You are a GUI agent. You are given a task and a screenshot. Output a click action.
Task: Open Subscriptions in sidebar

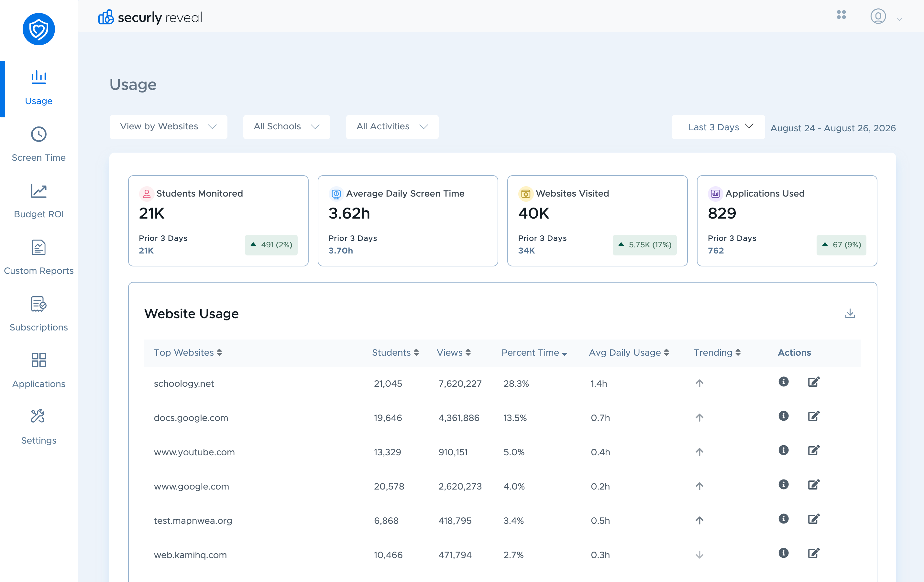tap(39, 315)
